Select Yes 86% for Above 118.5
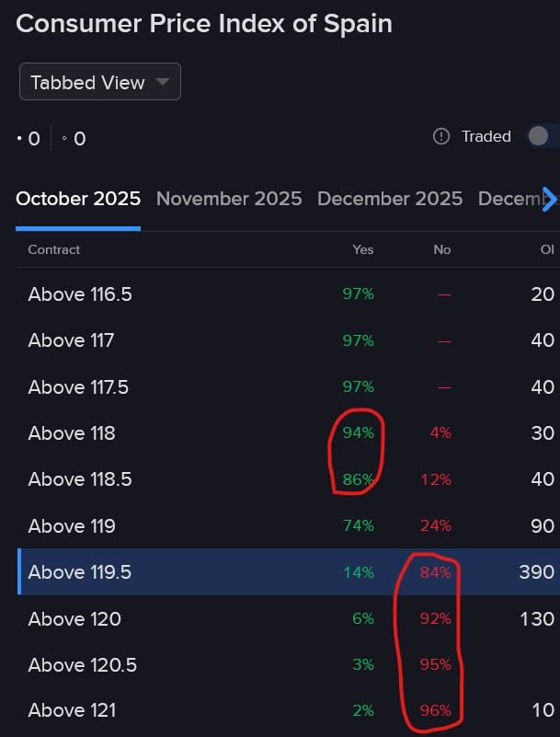 click(x=359, y=478)
